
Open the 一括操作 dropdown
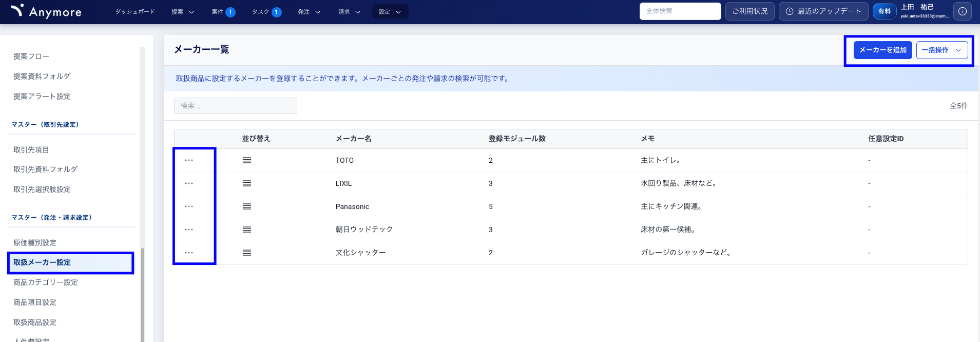coord(942,50)
